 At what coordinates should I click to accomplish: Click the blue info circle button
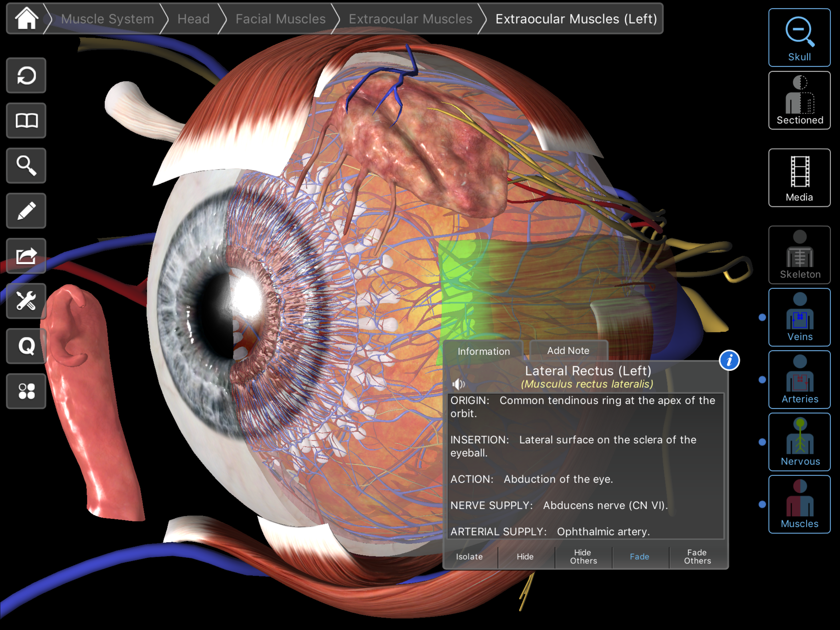click(x=729, y=360)
